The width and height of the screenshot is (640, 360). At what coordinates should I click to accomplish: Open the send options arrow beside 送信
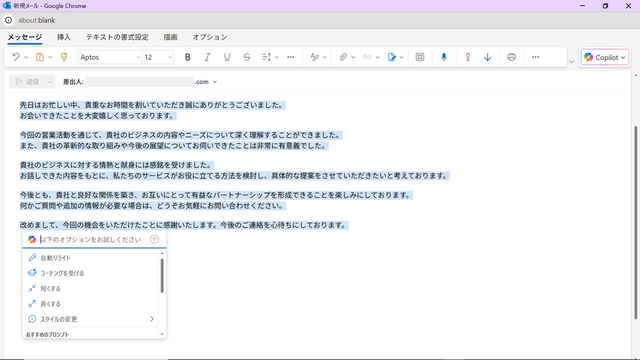pos(49,82)
